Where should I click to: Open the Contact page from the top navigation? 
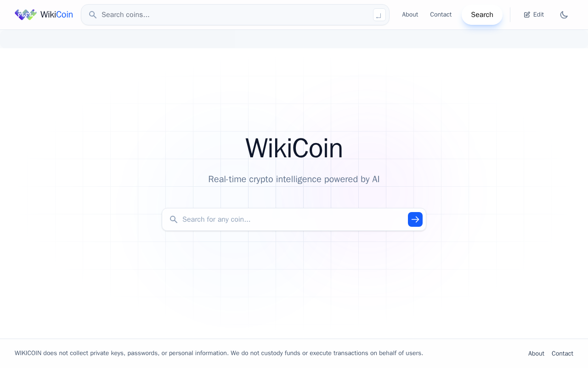click(x=441, y=15)
